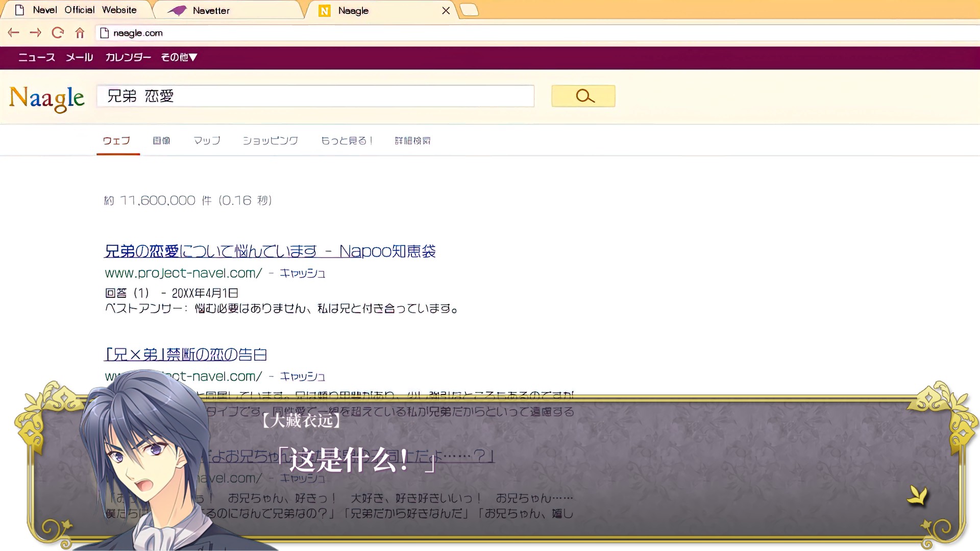The height and width of the screenshot is (551, 980).
Task: Select the ショッピング search category
Action: click(270, 141)
